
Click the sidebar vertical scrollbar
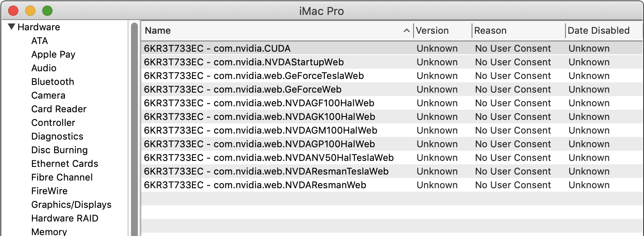point(134,128)
